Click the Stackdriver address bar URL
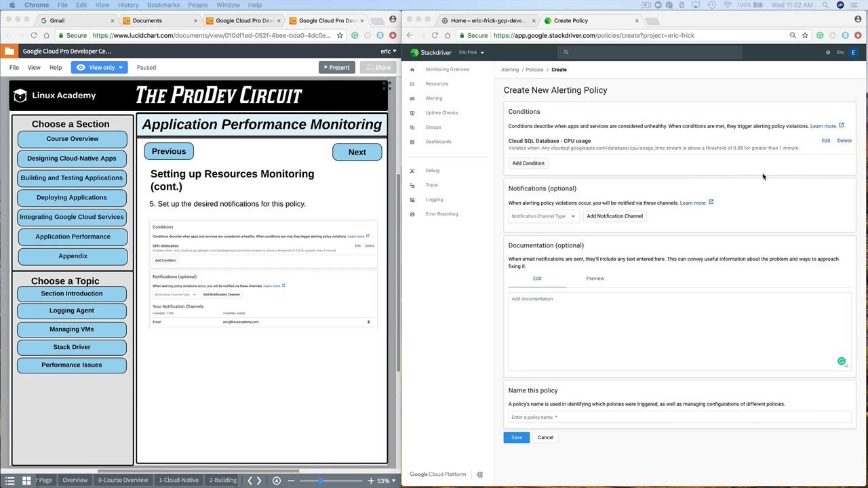 pyautogui.click(x=594, y=35)
